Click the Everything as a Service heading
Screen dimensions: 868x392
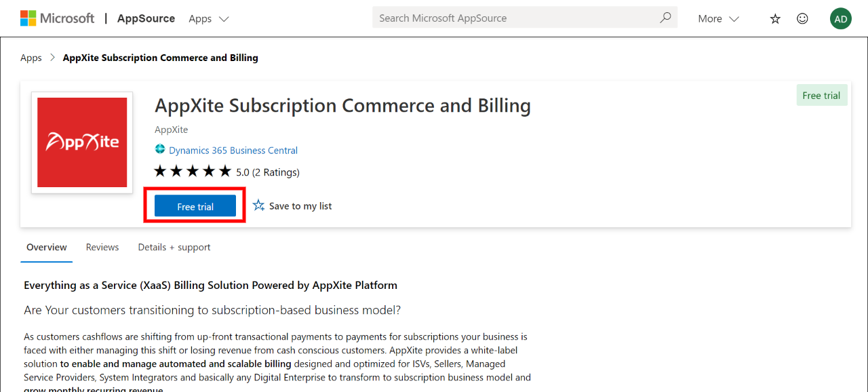(x=211, y=286)
